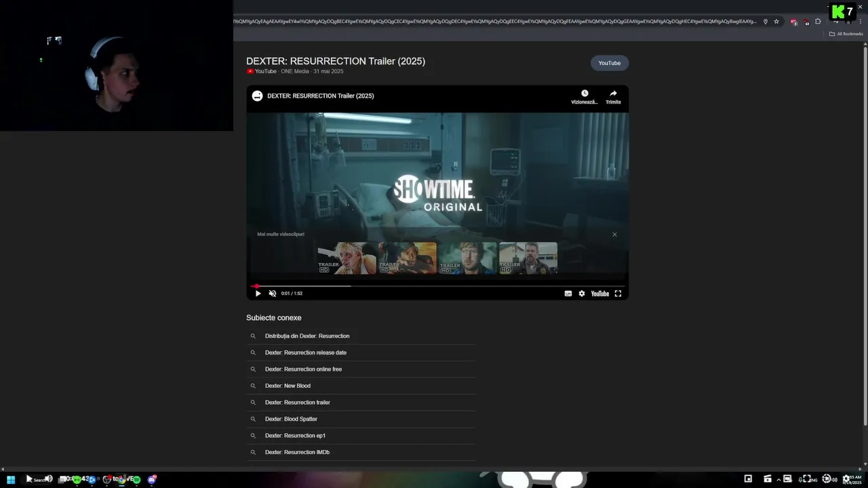
Task: Open the DEXTER: RESURRECTION Trailer (2025) heading
Action: (336, 61)
